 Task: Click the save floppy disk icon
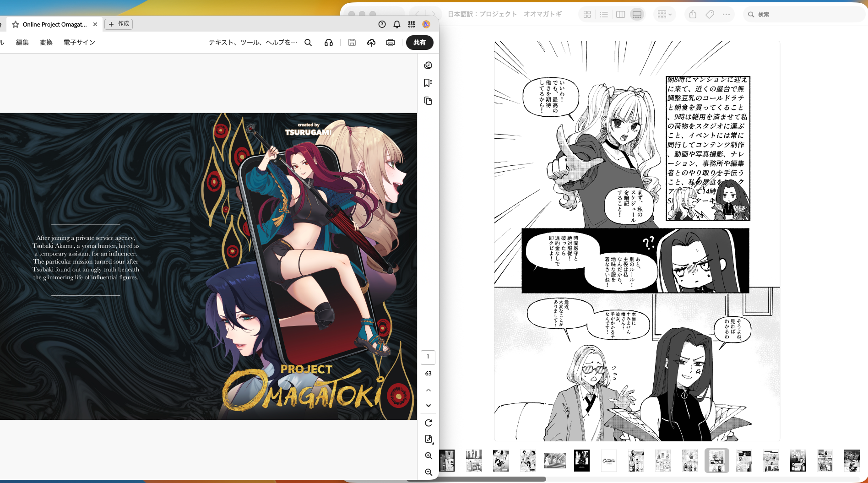[x=352, y=43]
